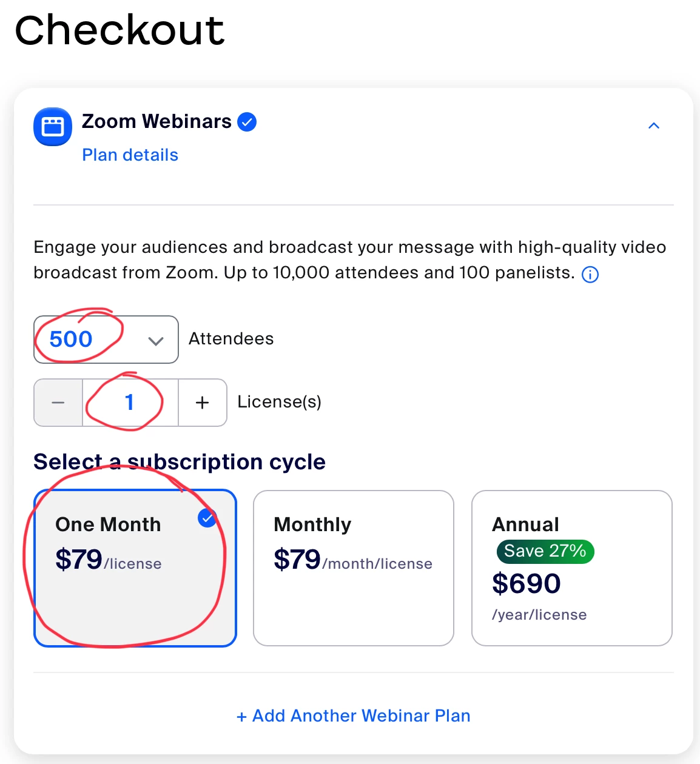The image size is (700, 764).
Task: Click the blue checkmark on One Month card
Action: click(x=207, y=518)
